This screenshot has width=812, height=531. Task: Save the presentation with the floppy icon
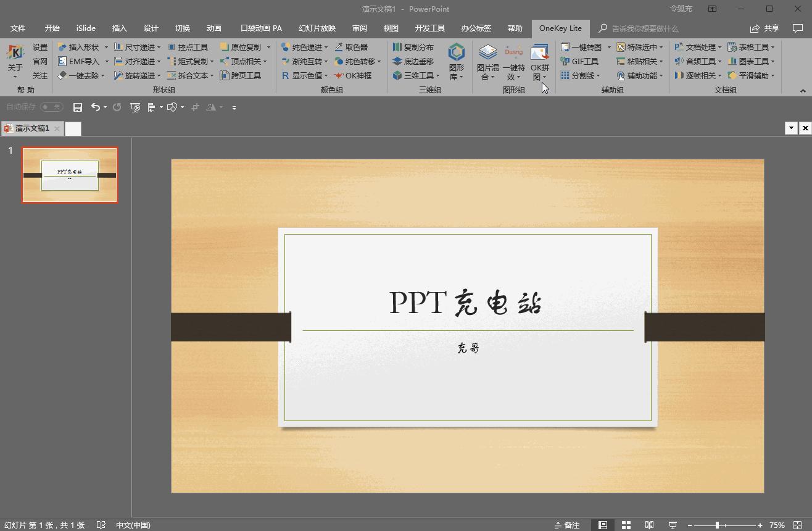click(78, 107)
